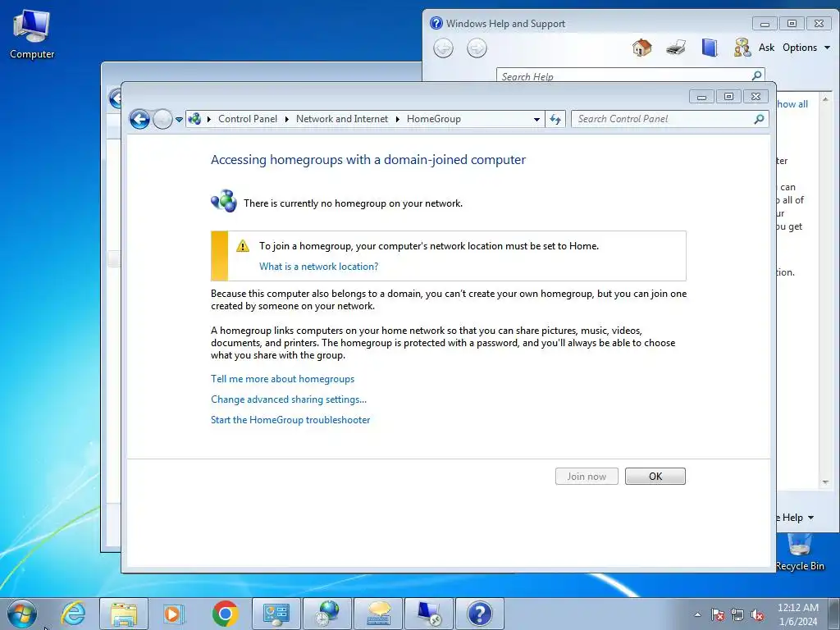Click the network tray icon
This screenshot has height=630, width=840.
(x=737, y=614)
